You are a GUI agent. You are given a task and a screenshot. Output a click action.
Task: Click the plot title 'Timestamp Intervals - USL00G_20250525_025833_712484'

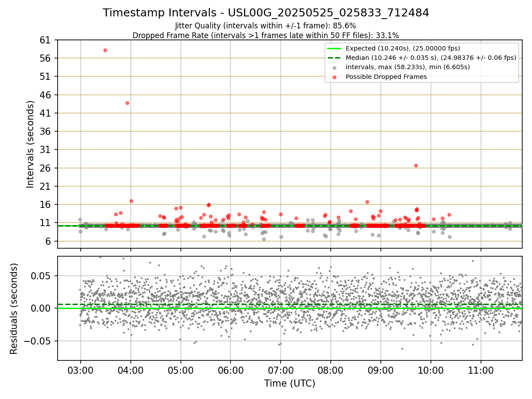(x=266, y=13)
